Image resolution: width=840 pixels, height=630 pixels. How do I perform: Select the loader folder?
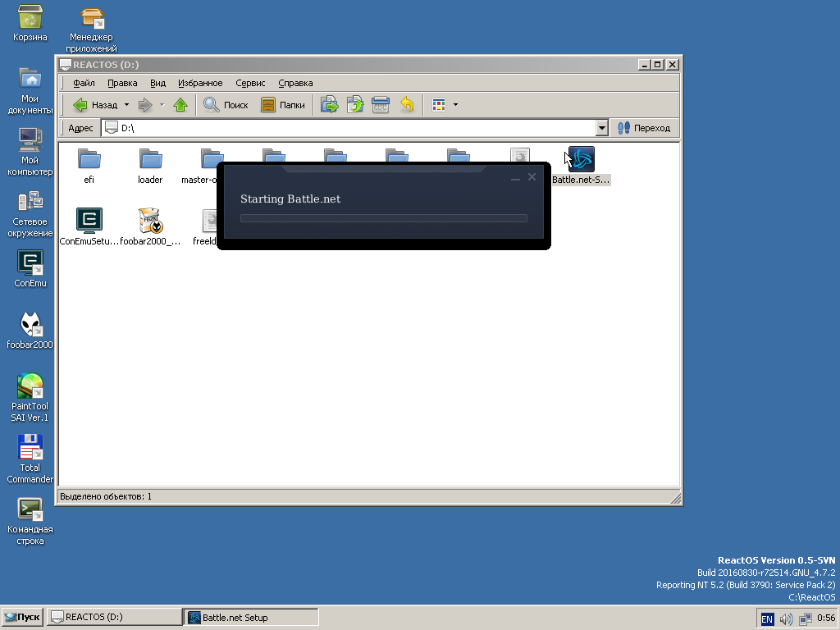click(x=151, y=166)
